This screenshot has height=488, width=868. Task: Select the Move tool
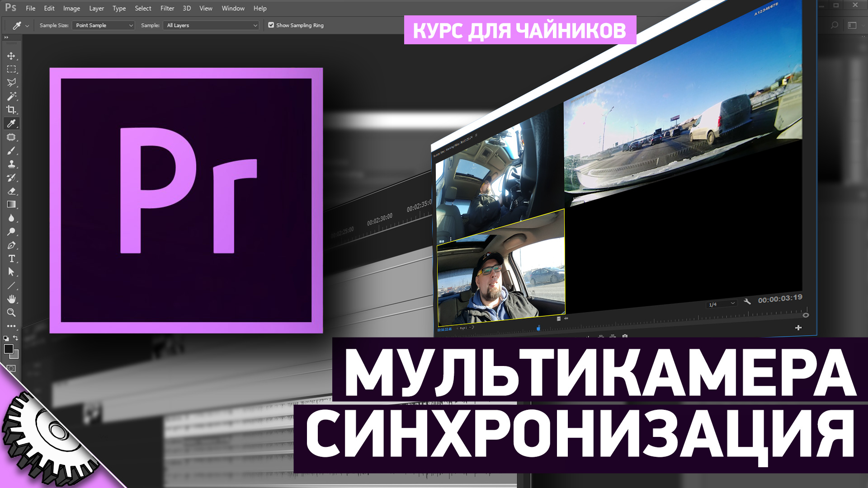tap(11, 56)
